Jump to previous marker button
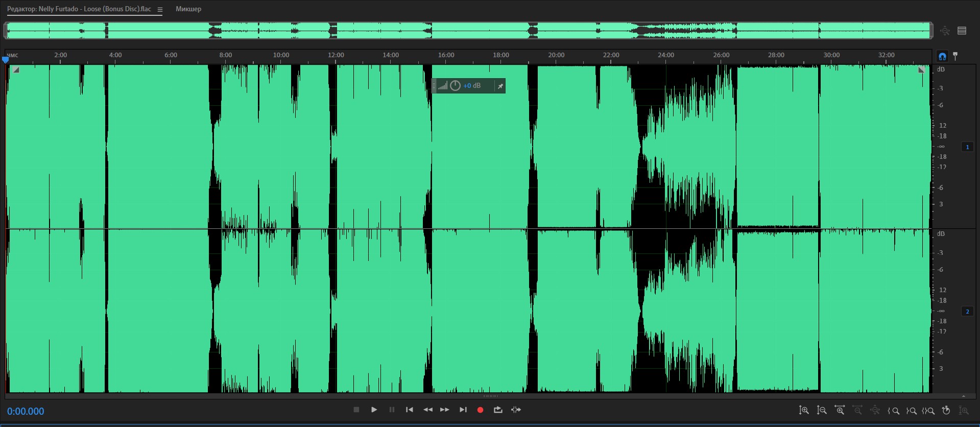 pyautogui.click(x=409, y=410)
